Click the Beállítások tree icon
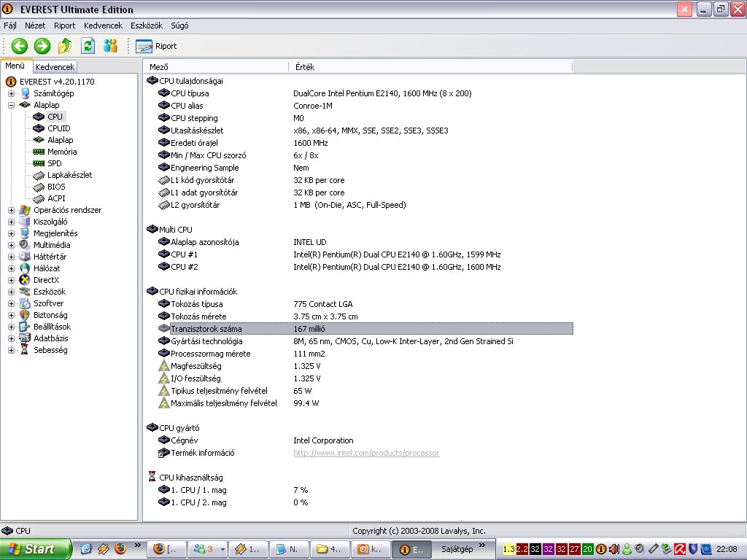The image size is (747, 560). tap(25, 327)
